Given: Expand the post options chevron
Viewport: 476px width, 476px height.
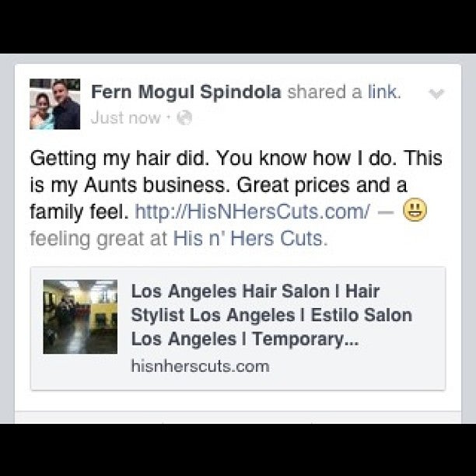Looking at the screenshot, I should click(x=436, y=94).
